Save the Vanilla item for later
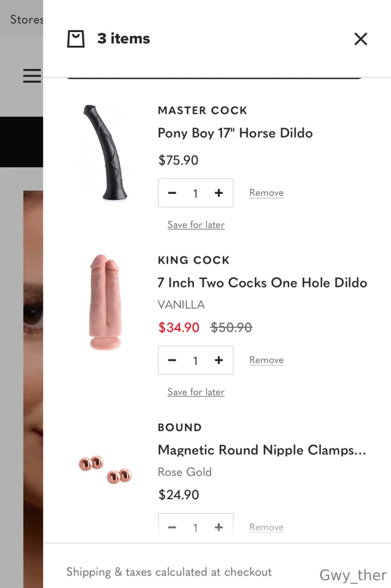Viewport: 391px width, 588px height. click(196, 392)
